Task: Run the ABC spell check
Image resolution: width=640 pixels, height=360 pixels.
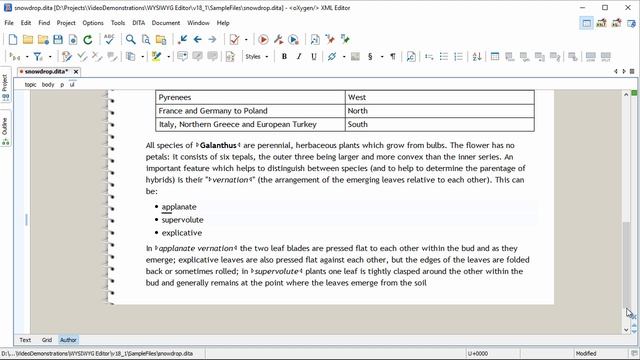Action: (109, 40)
